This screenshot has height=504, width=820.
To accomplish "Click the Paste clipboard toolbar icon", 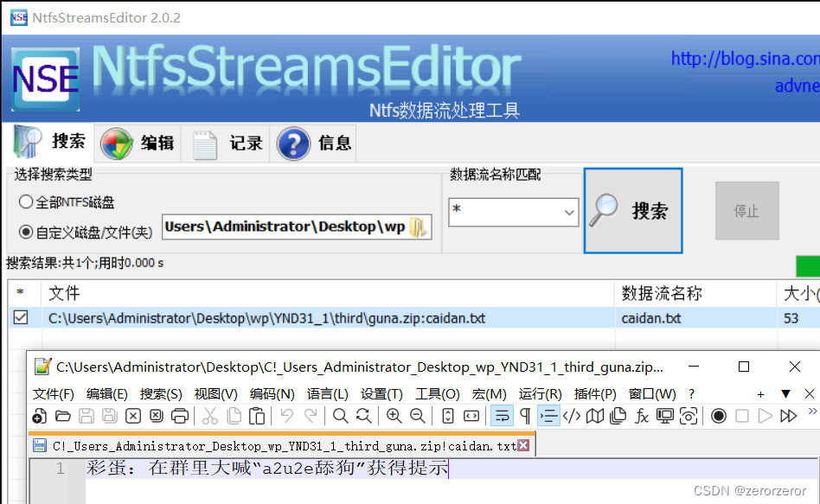I will click(257, 416).
